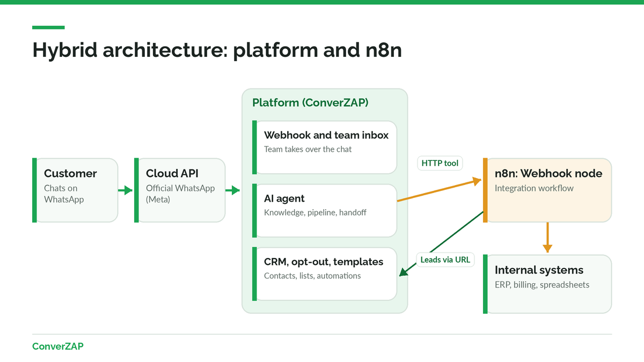Click the 'Leads via URL' connector label
644x362 pixels.
coord(445,260)
